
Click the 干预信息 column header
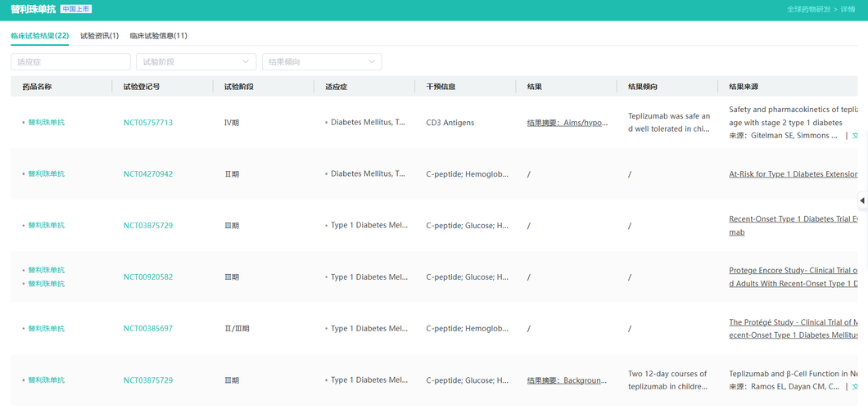tap(441, 87)
